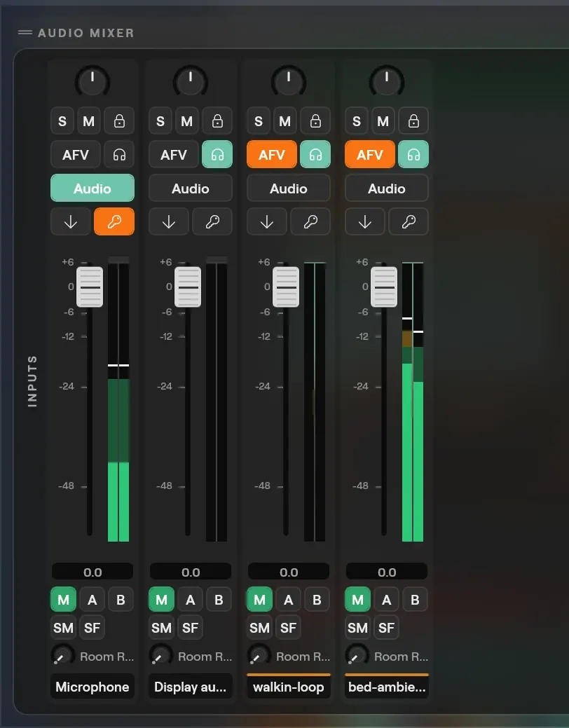Select the bed-ambie... channel name label
Viewport: 569px width, 728px height.
tap(386, 687)
